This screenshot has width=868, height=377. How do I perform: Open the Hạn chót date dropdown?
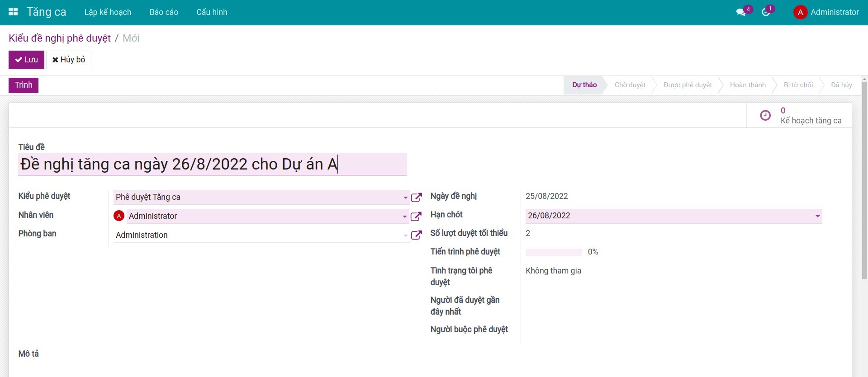817,216
